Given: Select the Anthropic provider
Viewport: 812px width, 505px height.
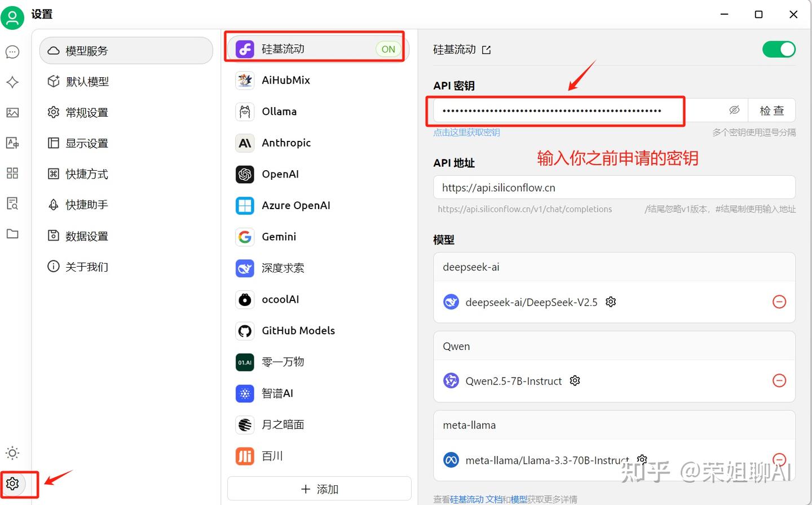Looking at the screenshot, I should pos(286,143).
